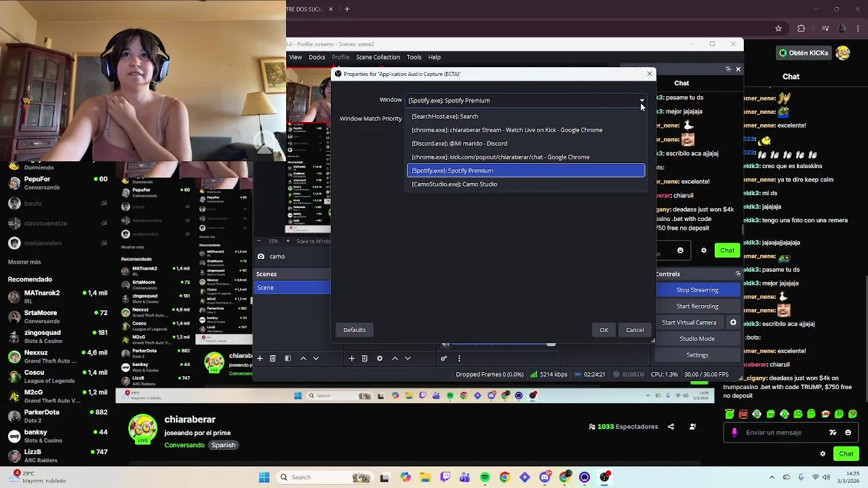868x488 pixels.
Task: Choose the chiaraberar Stream Chrome window option
Action: (526, 130)
